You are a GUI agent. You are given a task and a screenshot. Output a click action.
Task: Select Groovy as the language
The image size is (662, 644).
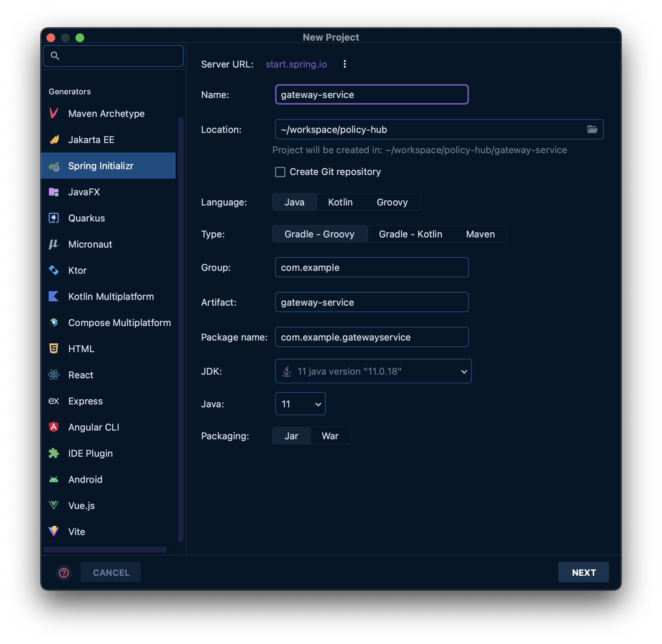click(392, 202)
